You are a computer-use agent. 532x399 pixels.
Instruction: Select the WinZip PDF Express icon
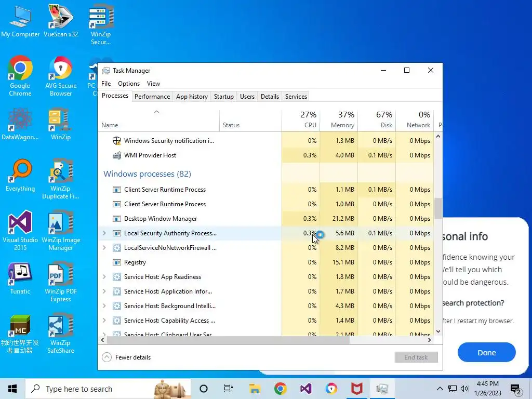point(61,282)
